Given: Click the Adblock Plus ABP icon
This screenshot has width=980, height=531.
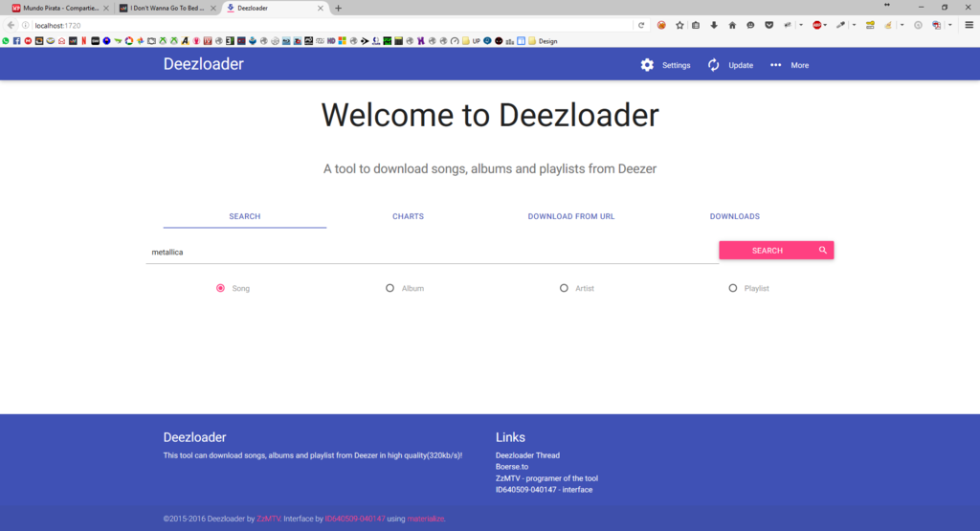Looking at the screenshot, I should pyautogui.click(x=817, y=25).
